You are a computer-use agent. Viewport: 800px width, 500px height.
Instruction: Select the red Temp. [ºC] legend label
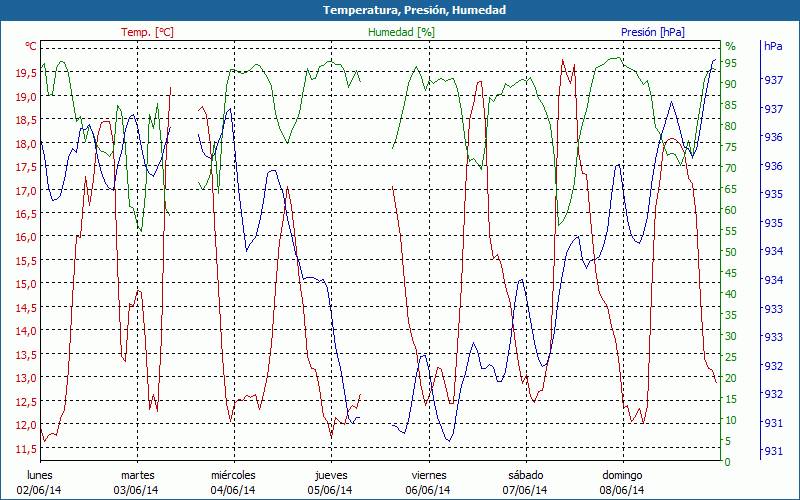pos(147,32)
